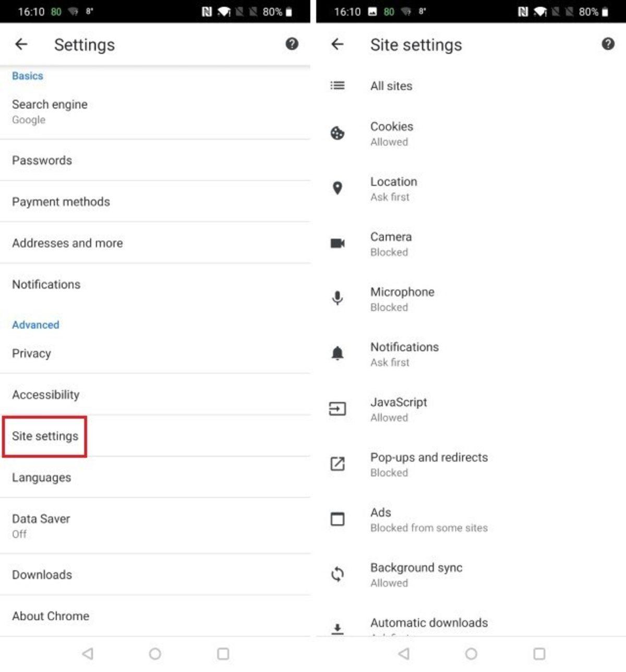Tap the Ads icon
The height and width of the screenshot is (672, 626).
click(338, 519)
